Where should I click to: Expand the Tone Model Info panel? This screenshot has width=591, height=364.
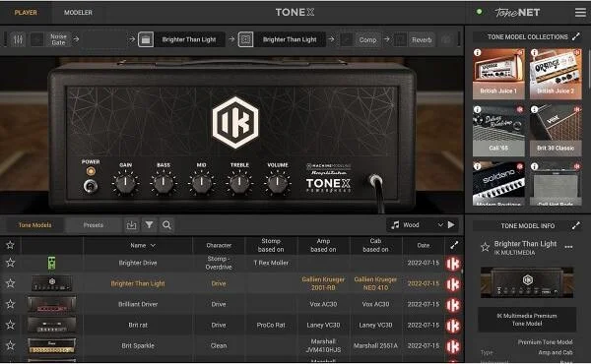click(576, 225)
